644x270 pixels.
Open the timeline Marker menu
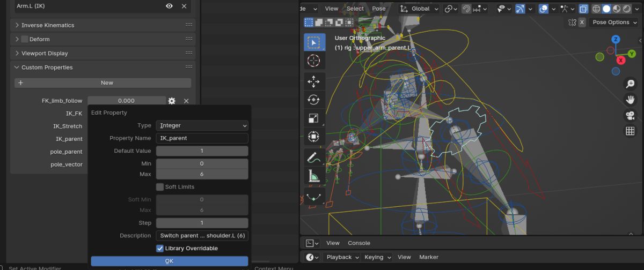point(429,257)
